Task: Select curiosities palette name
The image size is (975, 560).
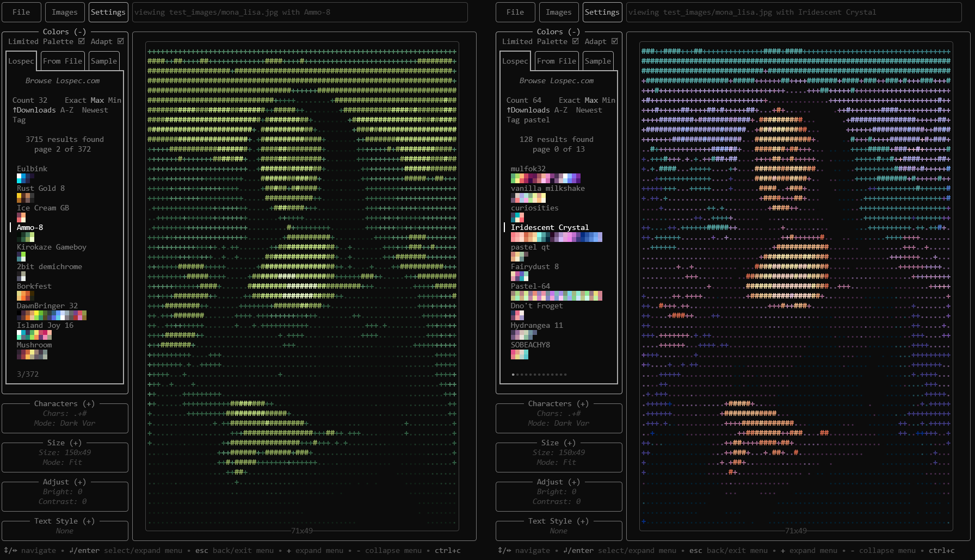Action: (535, 208)
